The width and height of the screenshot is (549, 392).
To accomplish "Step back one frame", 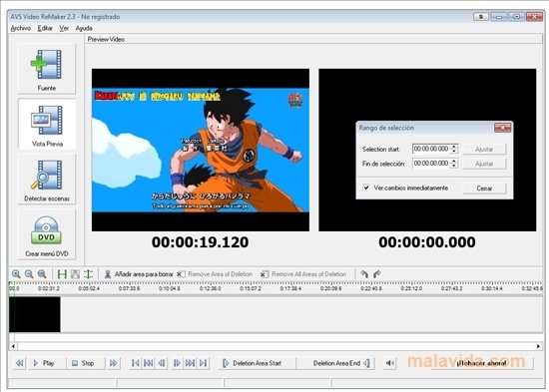I will [x=162, y=363].
